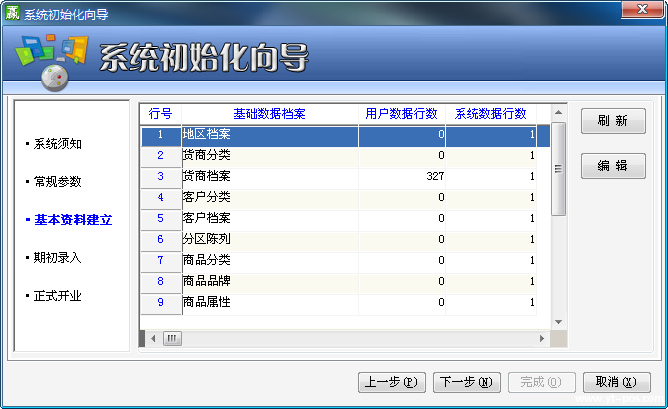
Task: Click row number 5 header cell
Action: pyautogui.click(x=161, y=220)
